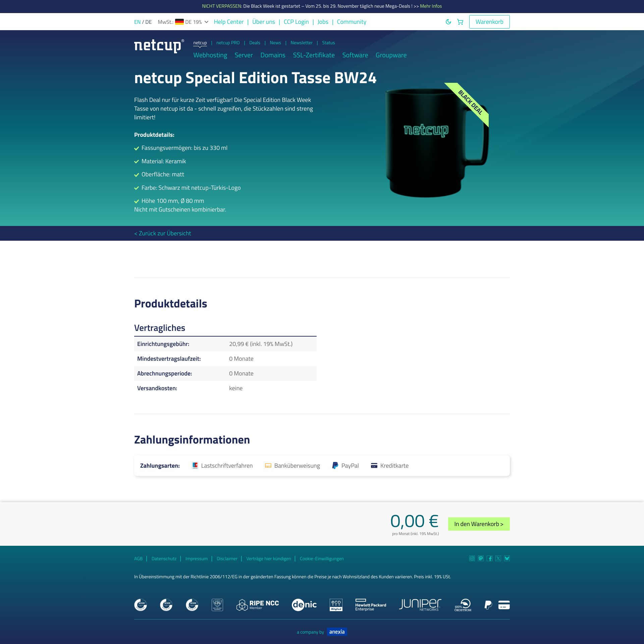
Task: Open the shopping cart icon
Action: (460, 22)
